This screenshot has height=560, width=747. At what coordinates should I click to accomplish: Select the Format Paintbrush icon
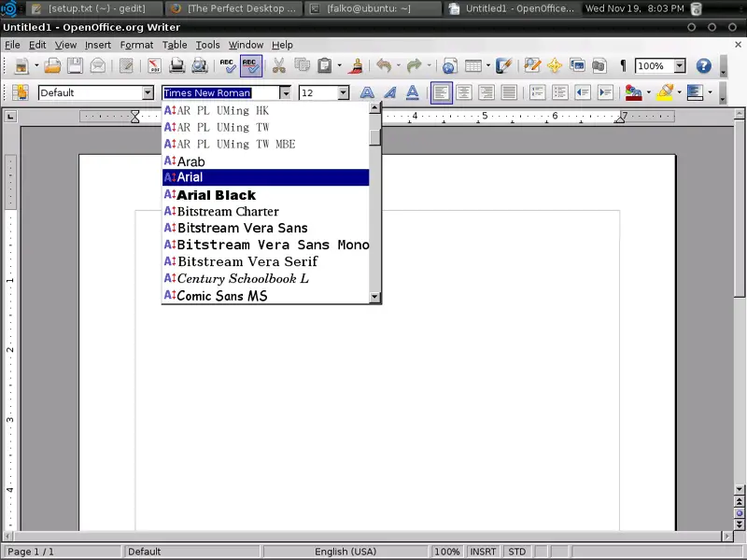pyautogui.click(x=356, y=65)
